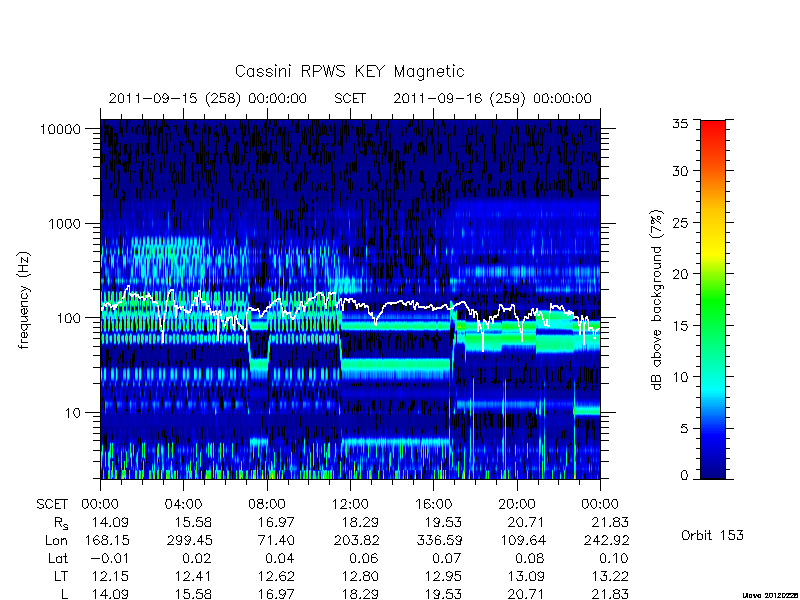Click 20.71 in the Rs row
Image resolution: width=800 pixels, height=600 pixels.
click(526, 522)
